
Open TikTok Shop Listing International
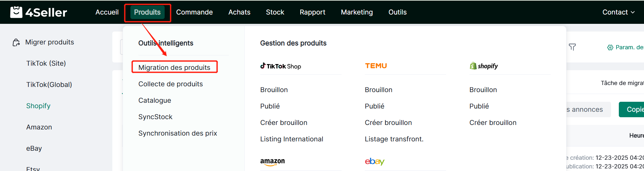(291, 139)
